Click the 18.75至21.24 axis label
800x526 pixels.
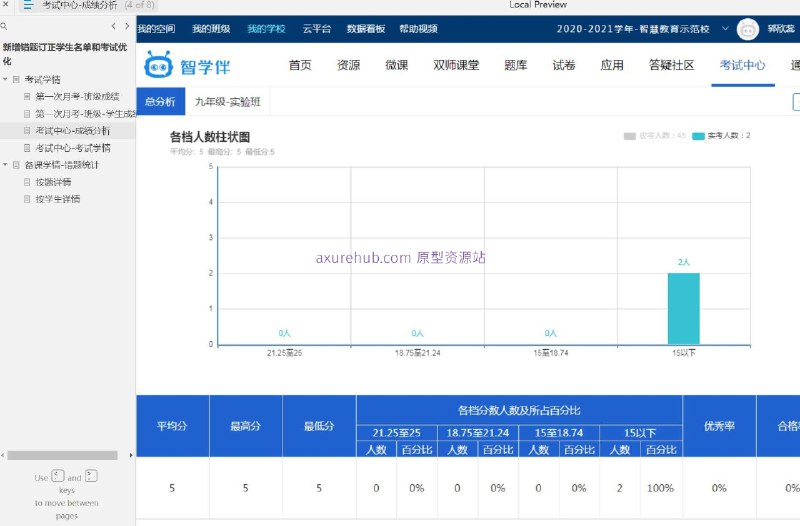point(417,353)
